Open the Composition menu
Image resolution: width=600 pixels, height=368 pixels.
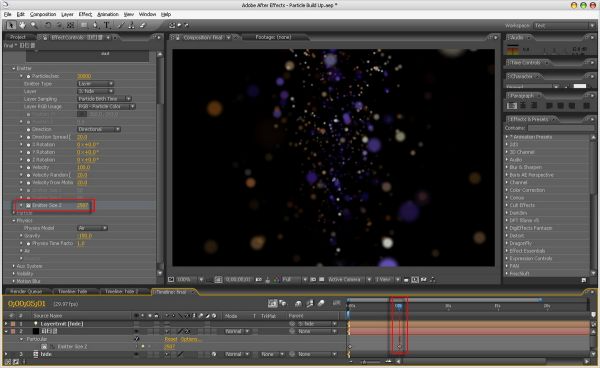[x=43, y=14]
